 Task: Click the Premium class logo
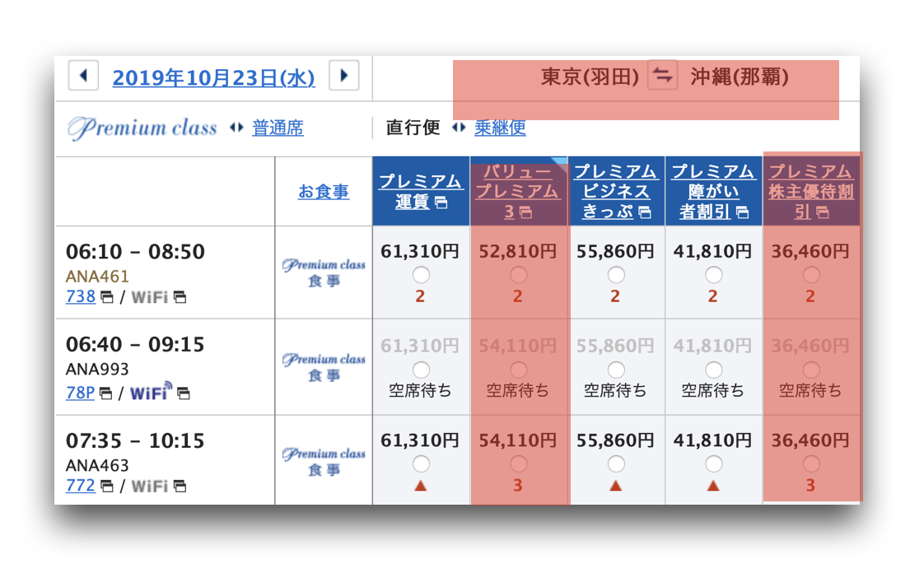click(x=142, y=128)
